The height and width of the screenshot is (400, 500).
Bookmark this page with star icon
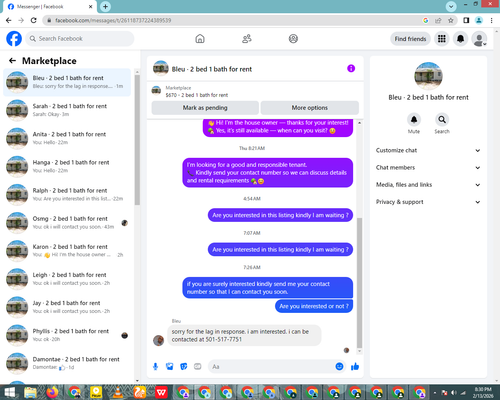[x=451, y=20]
